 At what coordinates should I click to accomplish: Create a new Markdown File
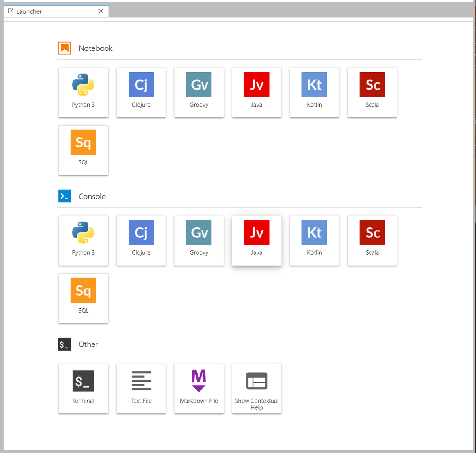199,388
